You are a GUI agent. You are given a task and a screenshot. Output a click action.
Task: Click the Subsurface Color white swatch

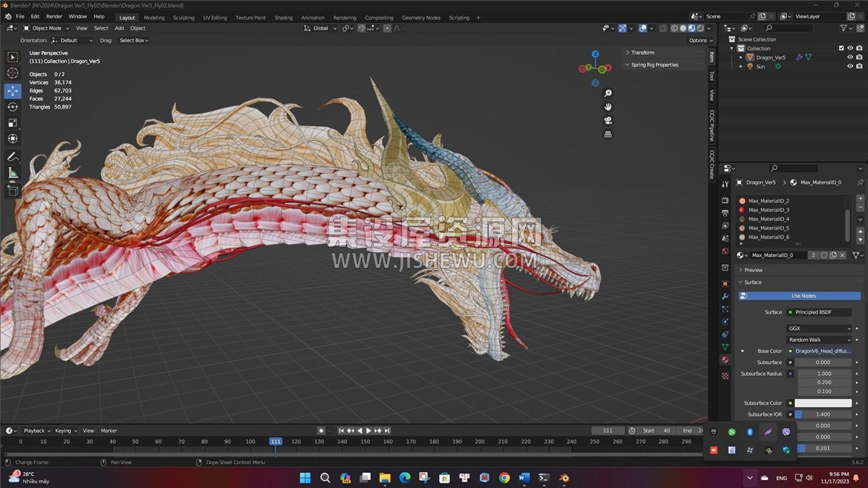click(x=824, y=403)
